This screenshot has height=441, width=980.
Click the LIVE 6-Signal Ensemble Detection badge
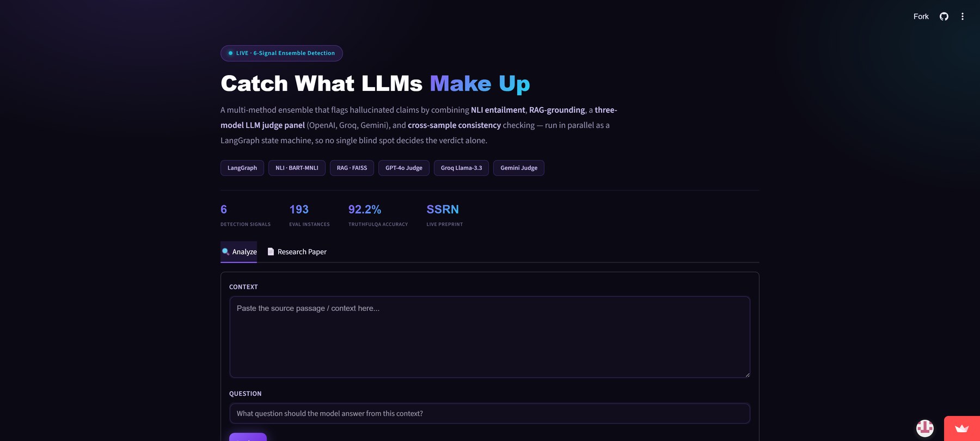coord(281,53)
